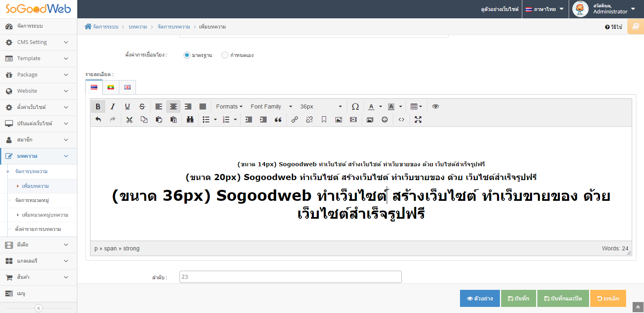644x313 pixels.
Task: Apply italic formatting
Action: pyautogui.click(x=113, y=107)
